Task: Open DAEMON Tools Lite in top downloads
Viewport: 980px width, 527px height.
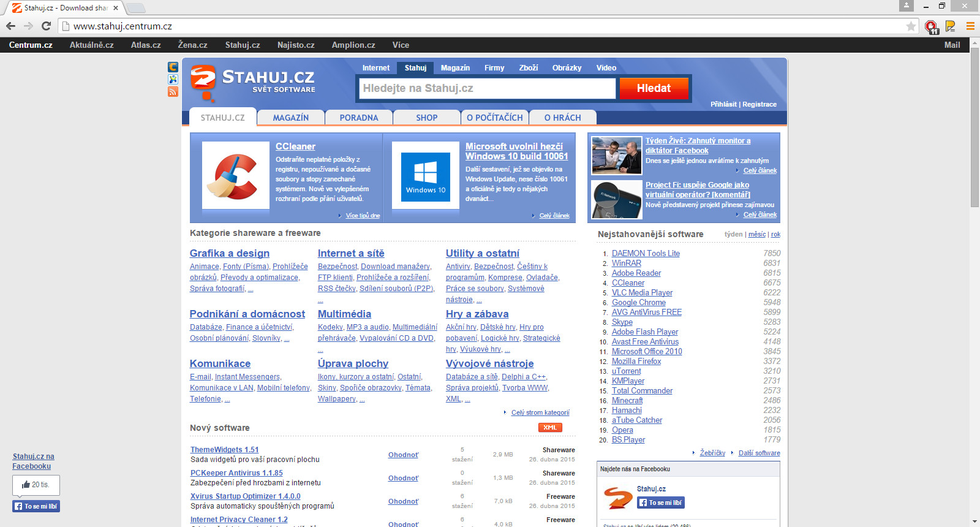Action: tap(646, 253)
